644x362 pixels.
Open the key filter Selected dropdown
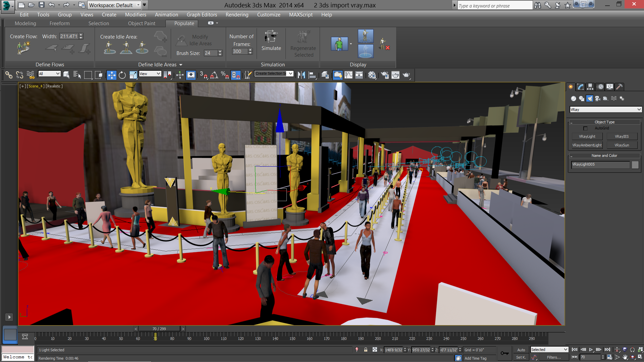549,350
